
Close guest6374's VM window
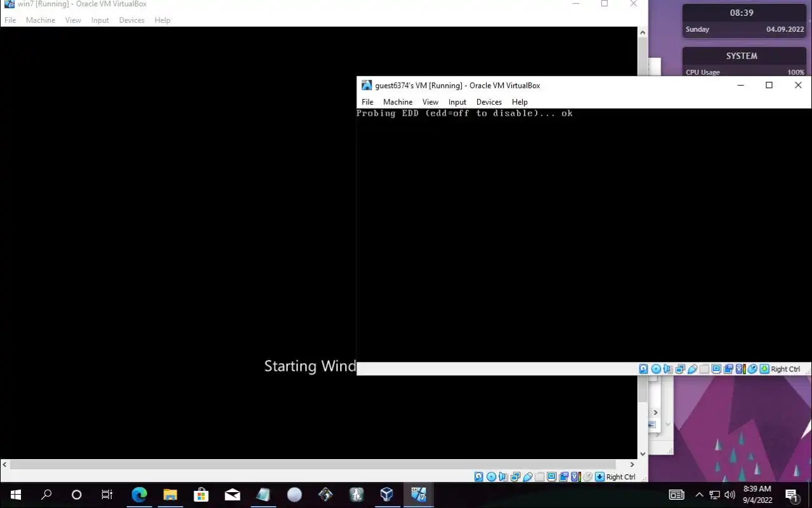(798, 85)
